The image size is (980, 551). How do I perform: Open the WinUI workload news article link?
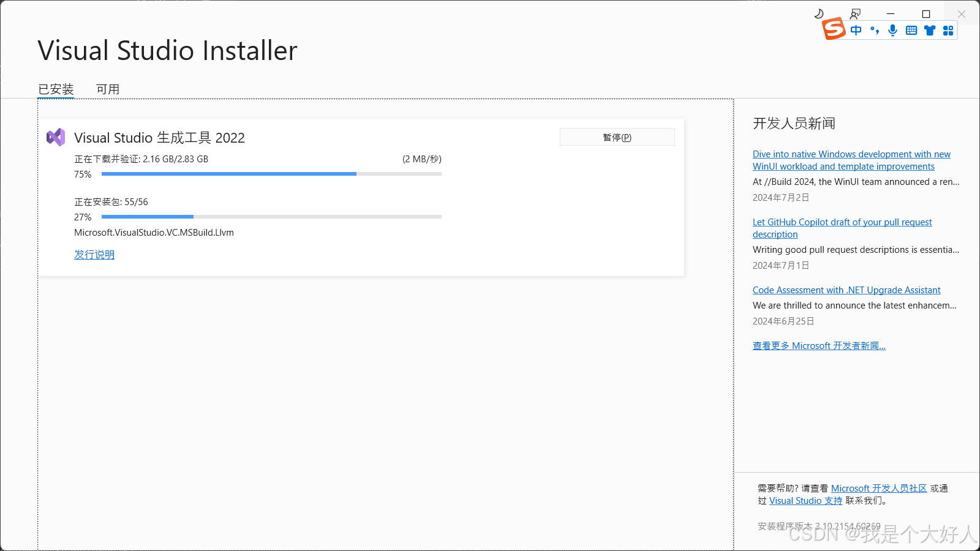(x=851, y=160)
